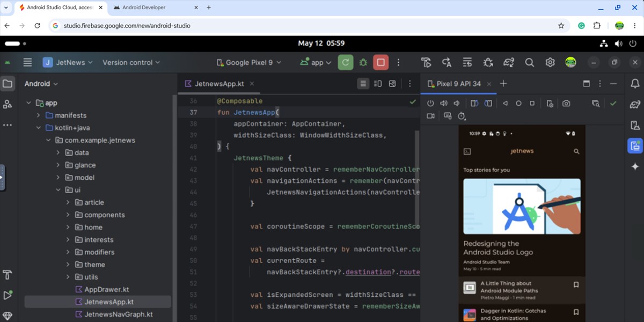This screenshot has width=644, height=322.
Task: Click the emulator volume down icon
Action: (x=456, y=103)
